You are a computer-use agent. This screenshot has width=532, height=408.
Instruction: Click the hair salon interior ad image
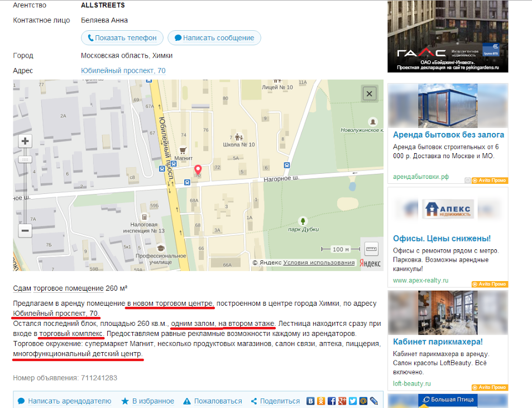448,312
